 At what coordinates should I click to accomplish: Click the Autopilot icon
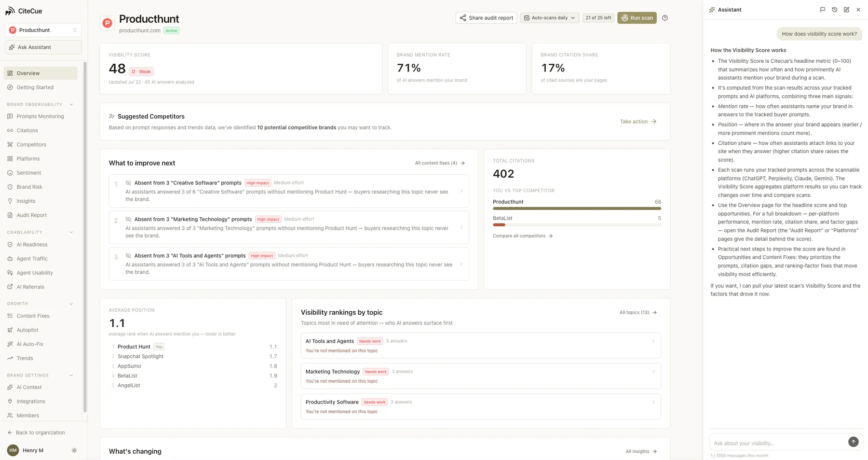(10, 330)
